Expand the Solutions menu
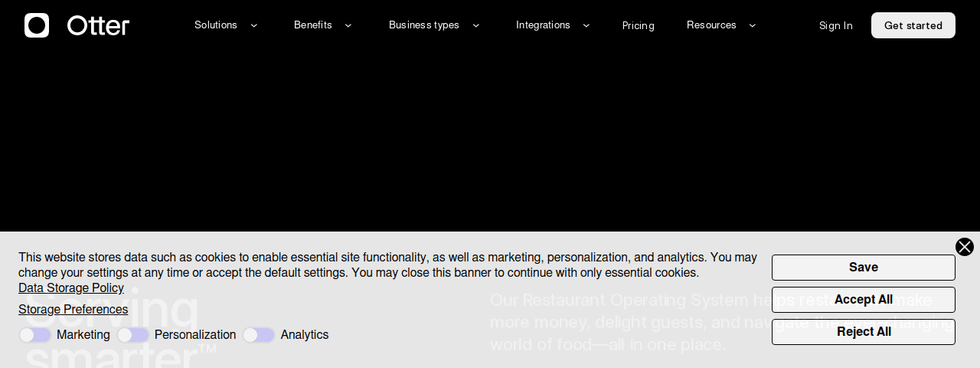Image resolution: width=980 pixels, height=368 pixels. coord(216,25)
